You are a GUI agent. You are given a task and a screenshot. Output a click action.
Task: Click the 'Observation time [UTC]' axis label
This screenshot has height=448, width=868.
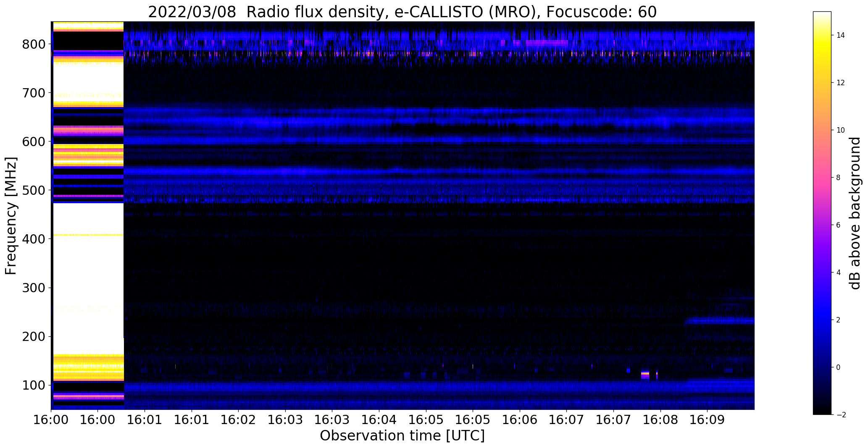coord(402,436)
